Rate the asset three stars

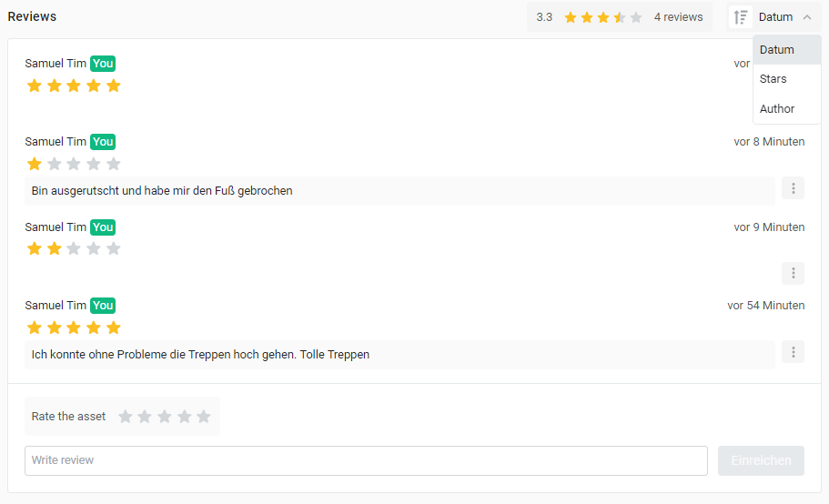[165, 417]
